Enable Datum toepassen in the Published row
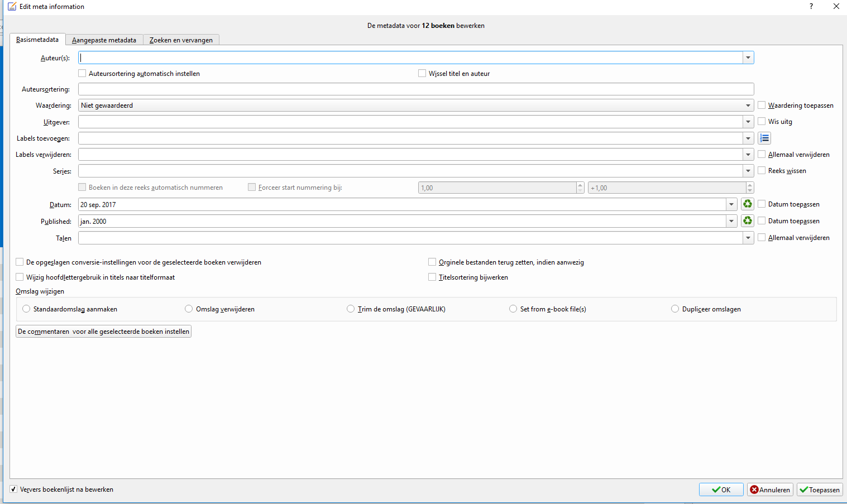The width and height of the screenshot is (847, 504). pyautogui.click(x=762, y=220)
